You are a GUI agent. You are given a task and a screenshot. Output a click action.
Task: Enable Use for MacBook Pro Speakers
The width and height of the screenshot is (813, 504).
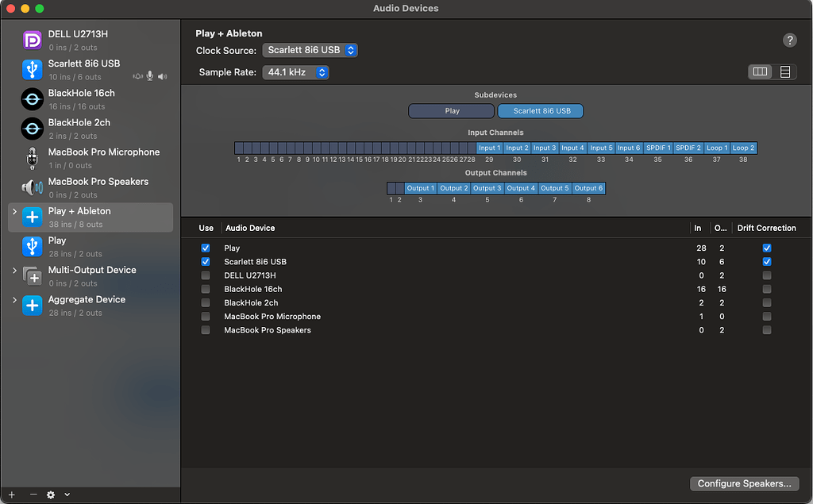click(x=206, y=329)
